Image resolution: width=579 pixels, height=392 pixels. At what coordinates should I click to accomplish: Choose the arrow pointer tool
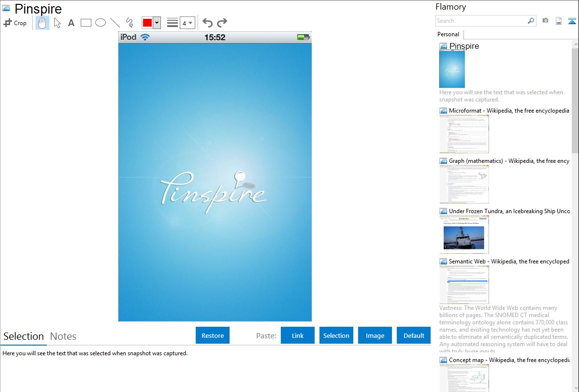tap(57, 23)
